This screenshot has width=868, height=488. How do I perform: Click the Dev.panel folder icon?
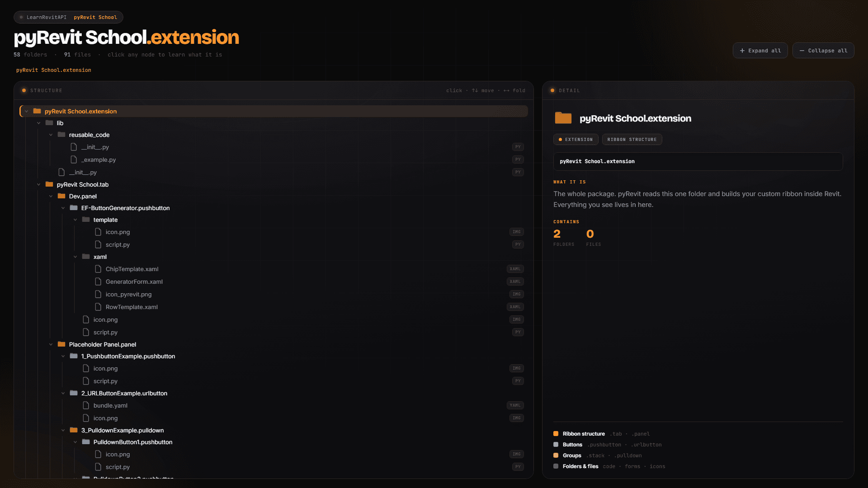pos(61,196)
